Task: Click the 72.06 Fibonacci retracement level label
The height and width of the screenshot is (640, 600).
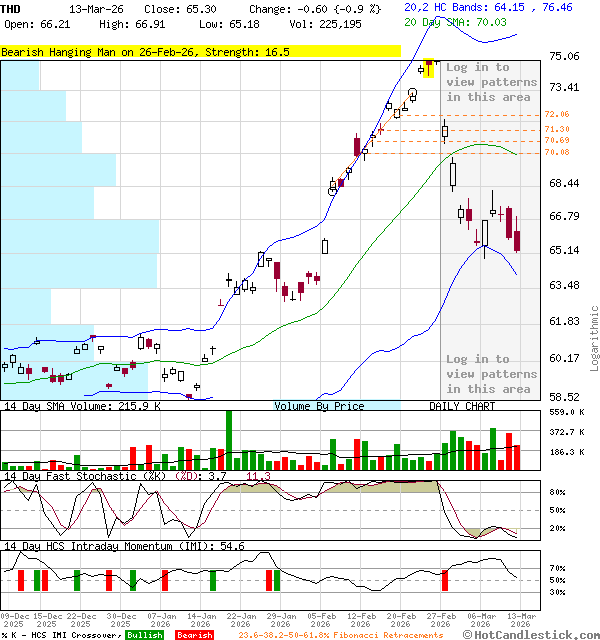Action: tap(557, 115)
